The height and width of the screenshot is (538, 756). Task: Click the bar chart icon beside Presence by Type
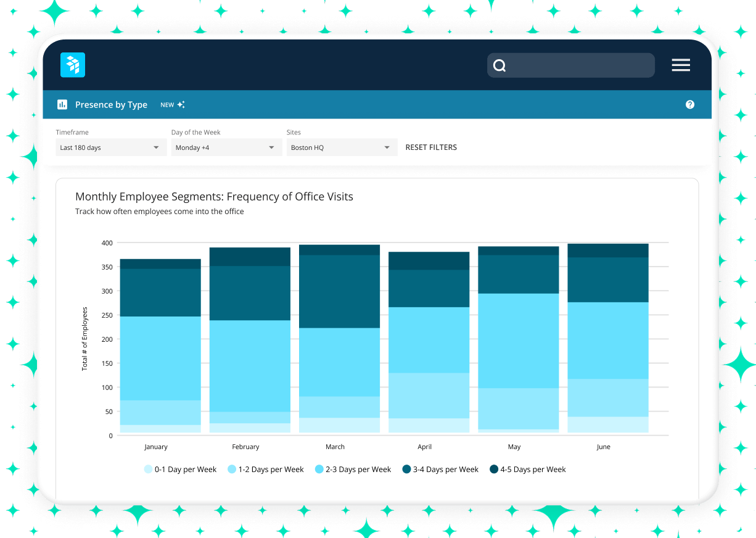pos(62,104)
